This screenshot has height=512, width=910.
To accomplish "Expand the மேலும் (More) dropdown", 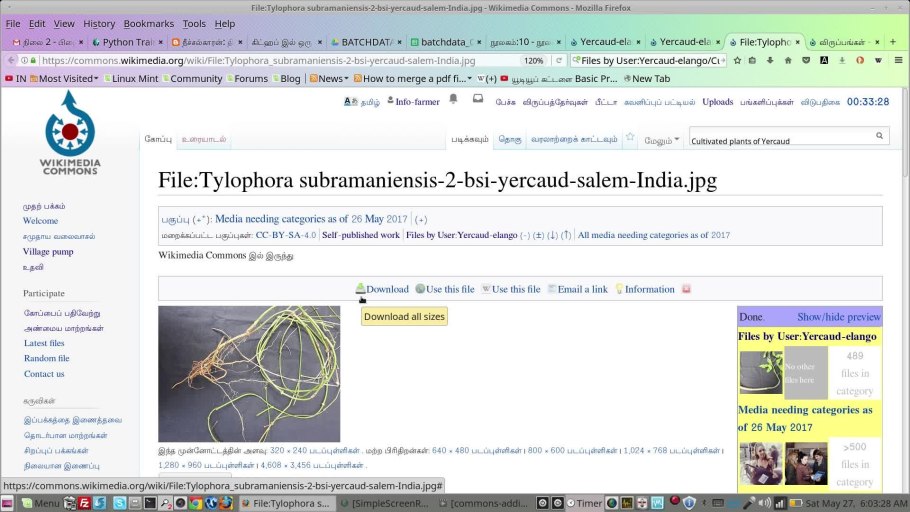I will click(661, 140).
